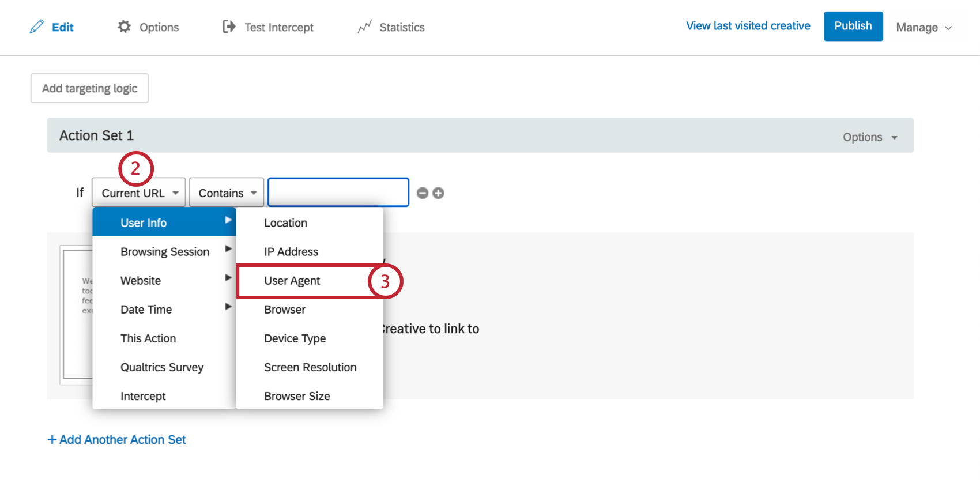Focus the condition value text field

pyautogui.click(x=338, y=193)
